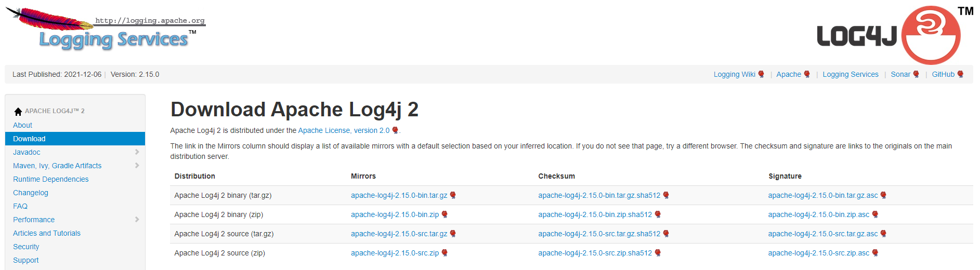Download apache-log4j-2.15.0-src.tar.gz mirror
Screen dimensions: 980x270
pyautogui.click(x=399, y=234)
